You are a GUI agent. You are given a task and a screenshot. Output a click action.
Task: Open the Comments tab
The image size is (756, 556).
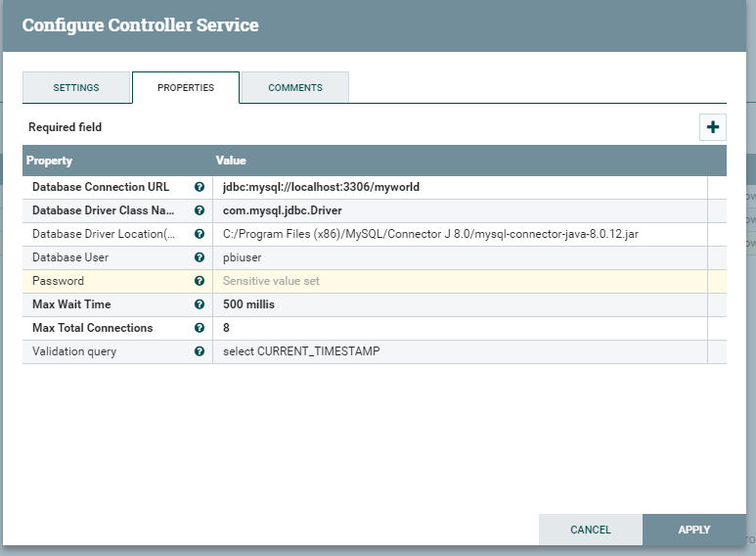[295, 87]
